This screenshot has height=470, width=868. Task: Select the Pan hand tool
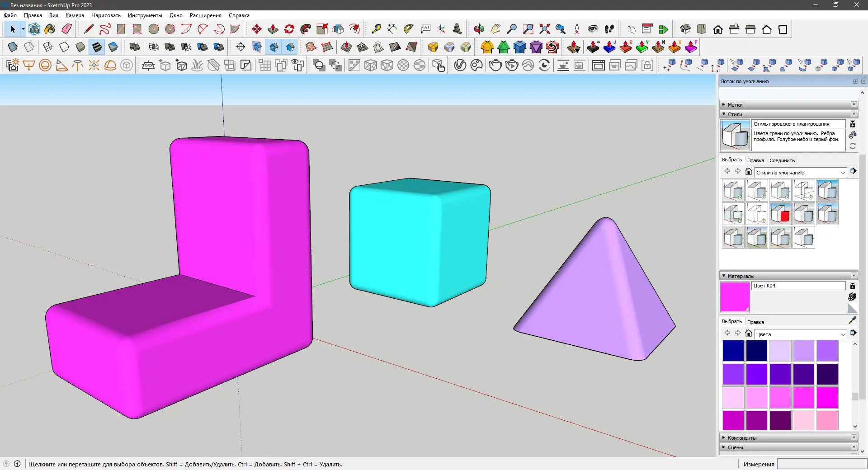coord(495,29)
